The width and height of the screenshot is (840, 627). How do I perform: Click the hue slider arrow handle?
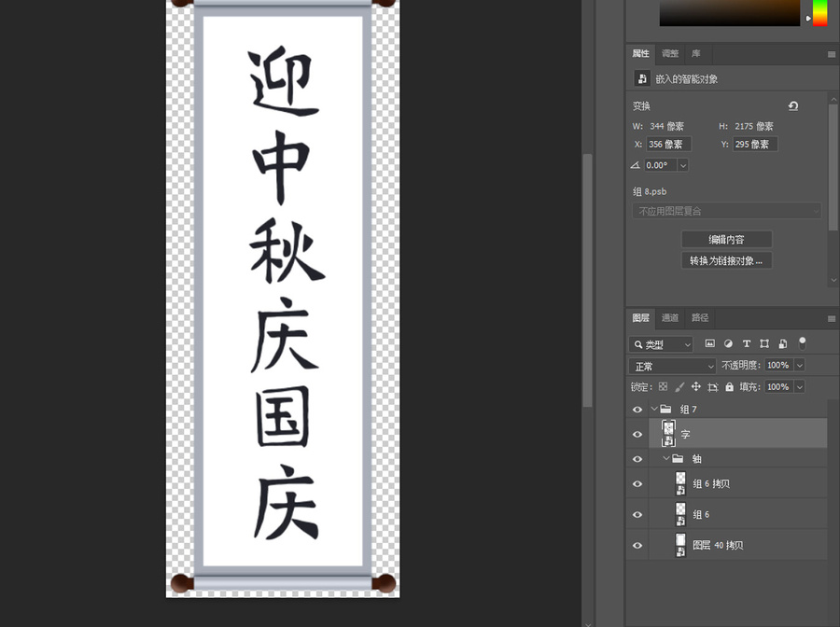(808, 19)
